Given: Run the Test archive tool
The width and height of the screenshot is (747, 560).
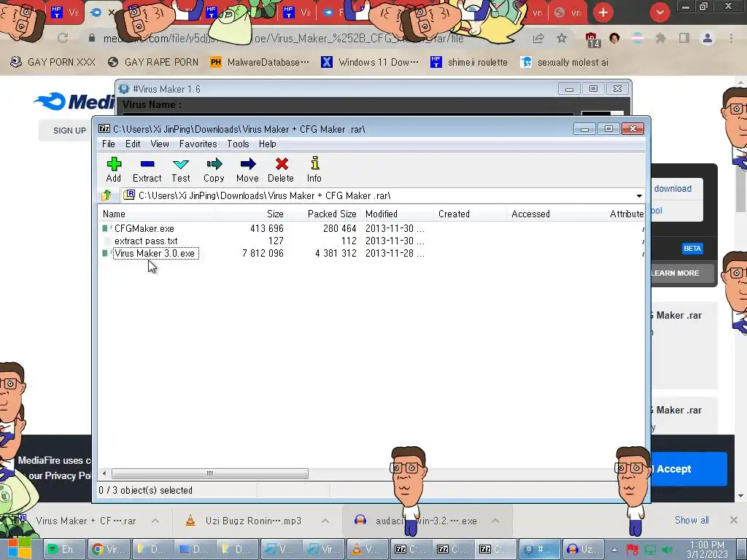Looking at the screenshot, I should click(181, 169).
